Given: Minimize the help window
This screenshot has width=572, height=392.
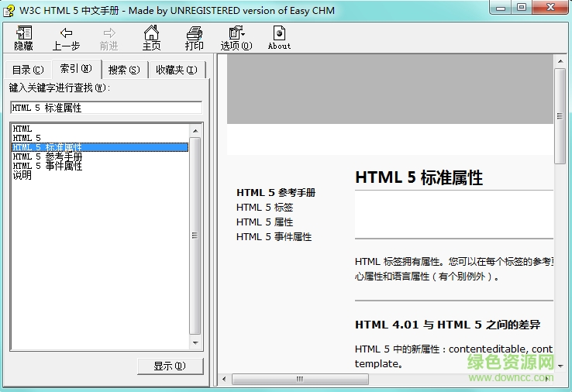Looking at the screenshot, I should 501,7.
